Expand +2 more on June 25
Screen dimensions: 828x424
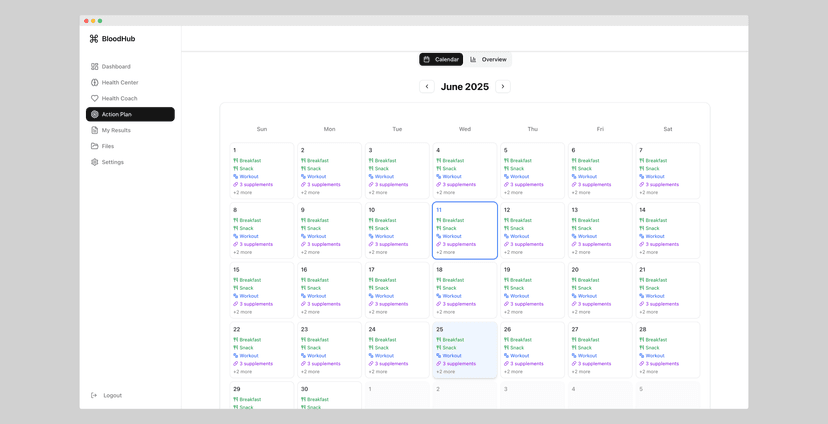tap(446, 371)
